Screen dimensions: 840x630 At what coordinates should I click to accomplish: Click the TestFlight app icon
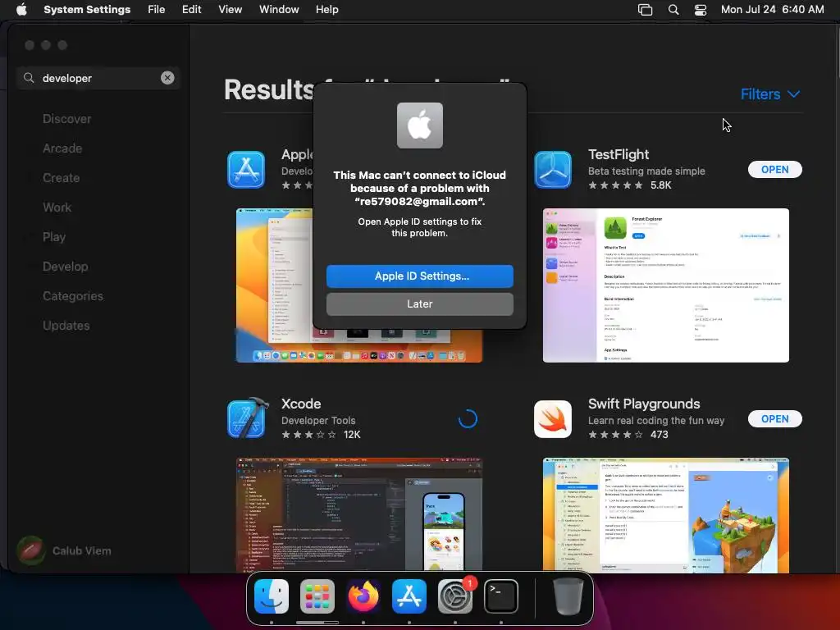(553, 170)
